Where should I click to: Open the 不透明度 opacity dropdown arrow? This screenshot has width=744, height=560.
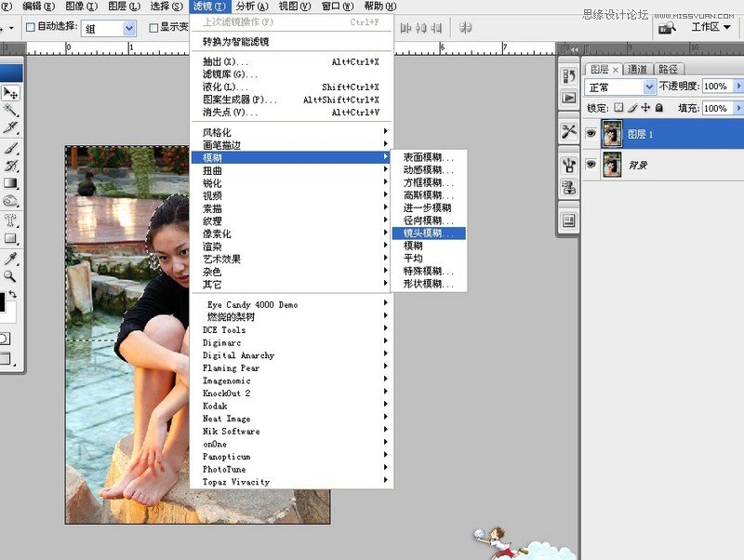pyautogui.click(x=737, y=86)
